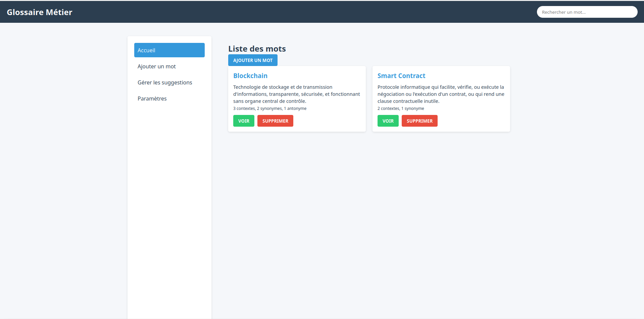Click the Smart Contract definition text
Screen dimensions: 644x319
tap(441, 94)
